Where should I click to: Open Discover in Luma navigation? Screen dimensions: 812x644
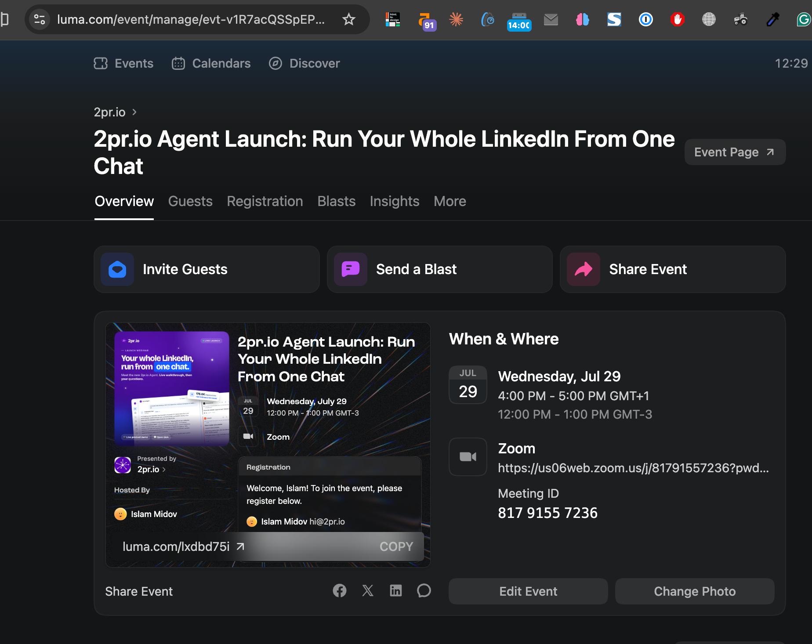[x=304, y=63]
